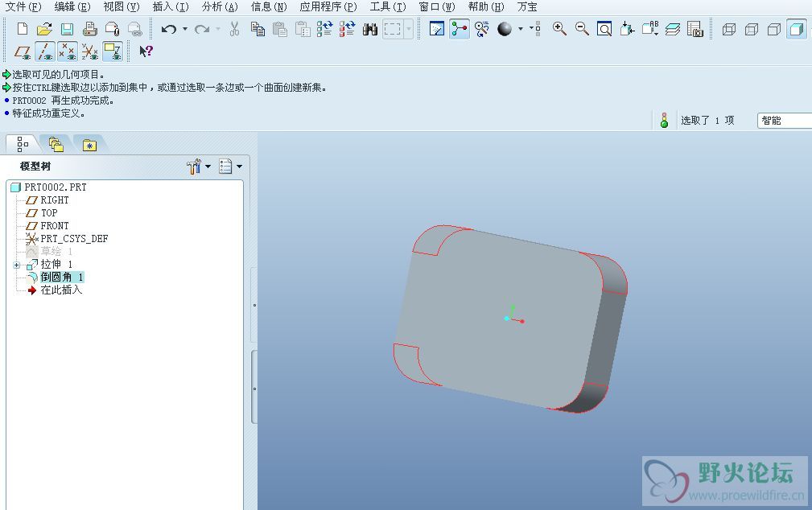The height and width of the screenshot is (510, 812).
Task: Click the traffic light regeneration status icon
Action: (x=665, y=120)
